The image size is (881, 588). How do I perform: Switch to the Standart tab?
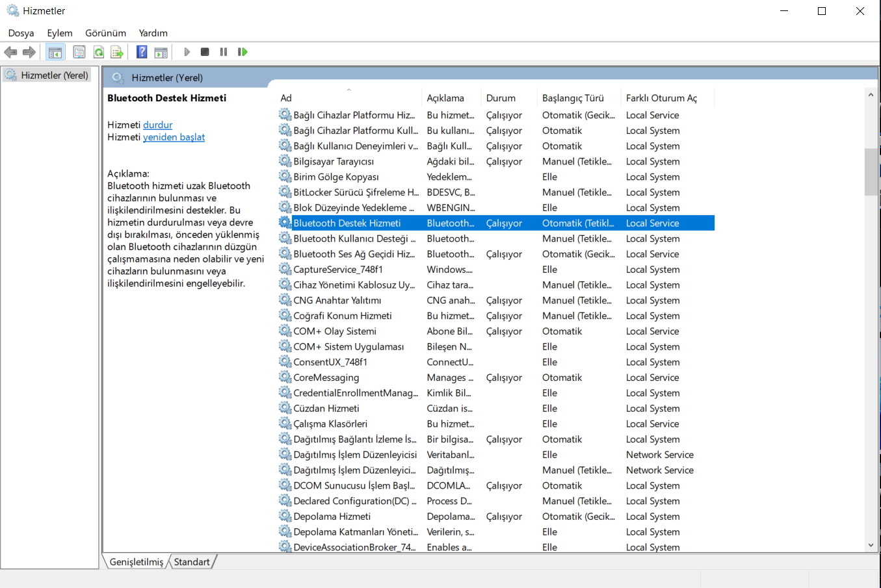(192, 562)
